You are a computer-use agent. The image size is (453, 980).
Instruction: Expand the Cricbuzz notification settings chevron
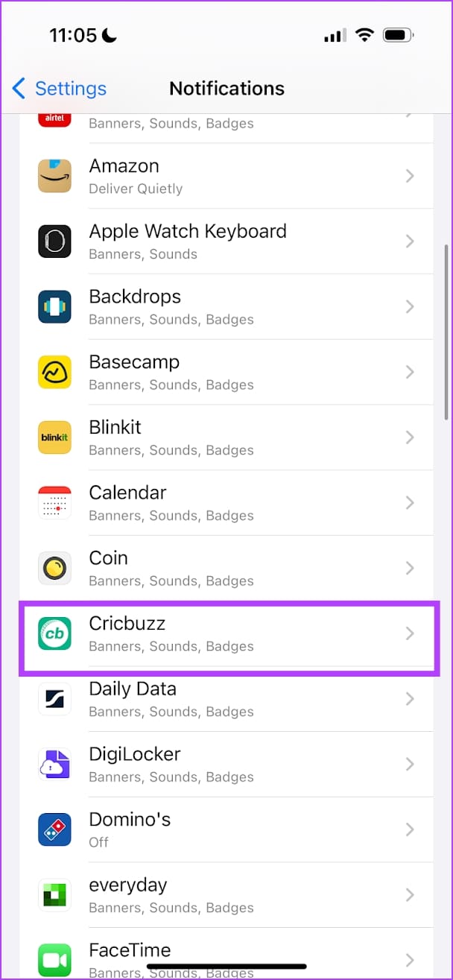[x=409, y=633]
